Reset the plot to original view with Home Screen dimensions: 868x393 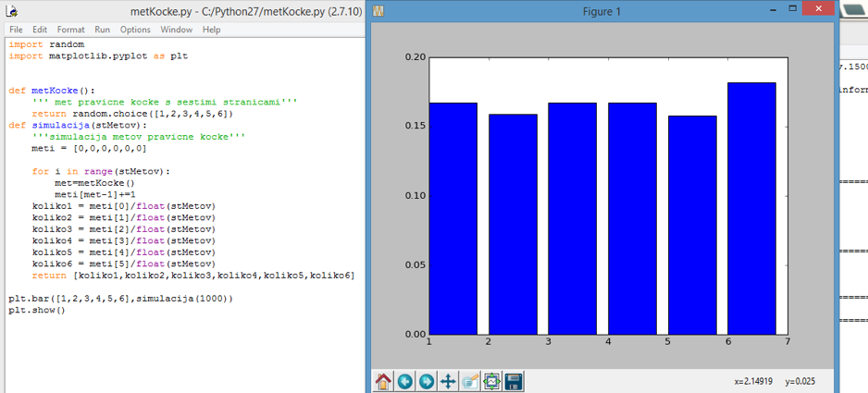tap(383, 381)
